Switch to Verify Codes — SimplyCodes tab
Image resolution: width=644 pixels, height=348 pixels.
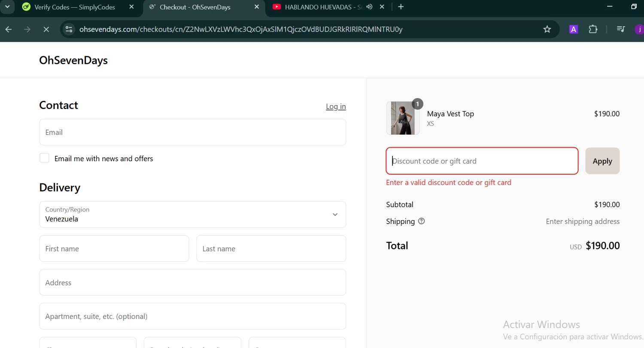pos(75,7)
